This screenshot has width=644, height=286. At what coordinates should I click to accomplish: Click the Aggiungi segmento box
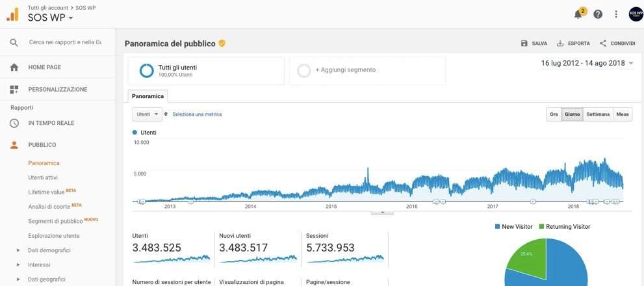pyautogui.click(x=367, y=70)
